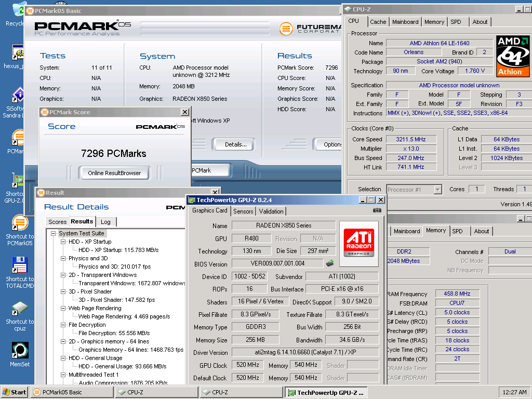Click the Windows Start button
Viewport: 532px width, 399px height.
[14, 392]
